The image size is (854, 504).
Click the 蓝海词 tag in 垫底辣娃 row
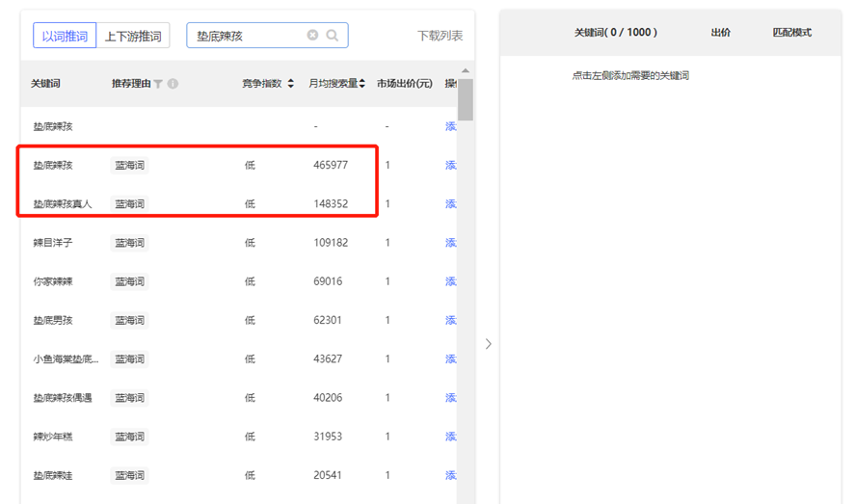[129, 475]
